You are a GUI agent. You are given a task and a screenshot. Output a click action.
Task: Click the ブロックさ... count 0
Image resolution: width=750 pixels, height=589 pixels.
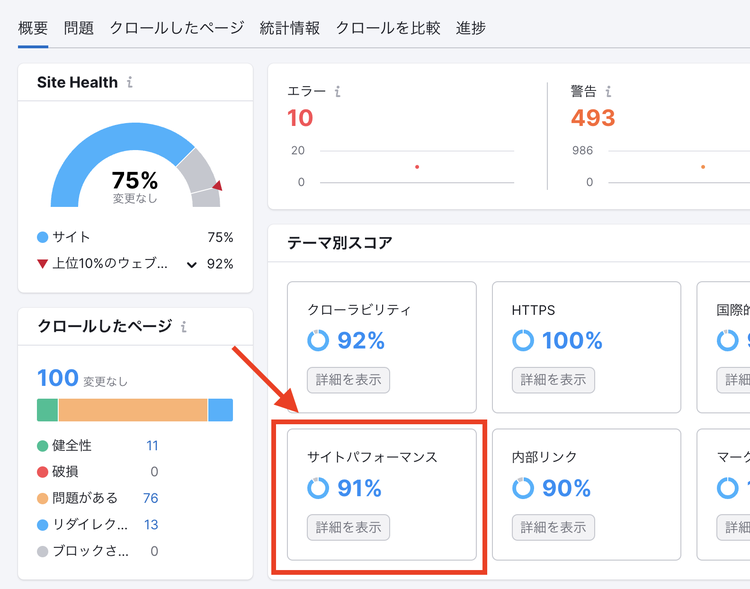[154, 551]
